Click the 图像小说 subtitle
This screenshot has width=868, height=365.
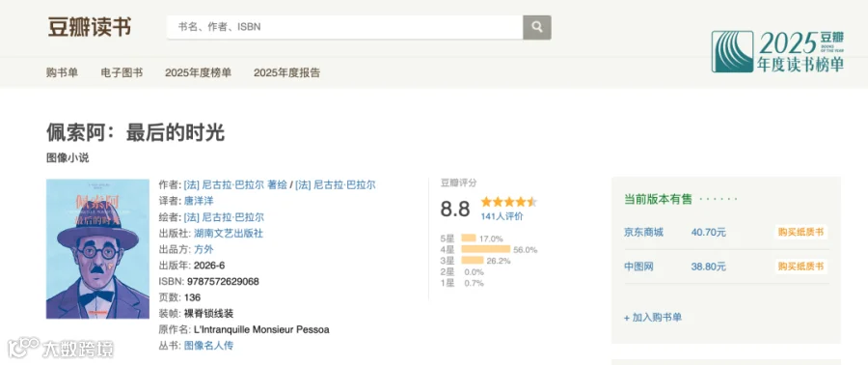[68, 158]
